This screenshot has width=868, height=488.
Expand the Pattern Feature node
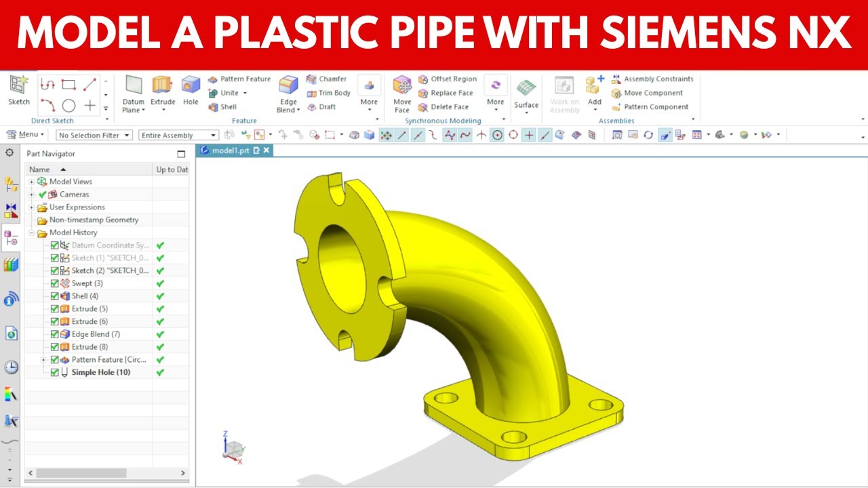[43, 360]
